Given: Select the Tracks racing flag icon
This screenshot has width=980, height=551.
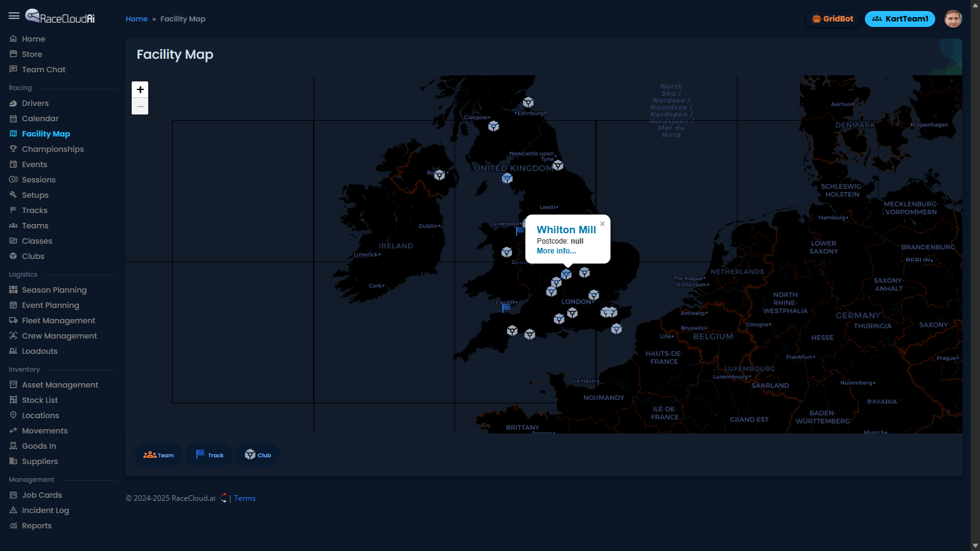Looking at the screenshot, I should tap(13, 210).
